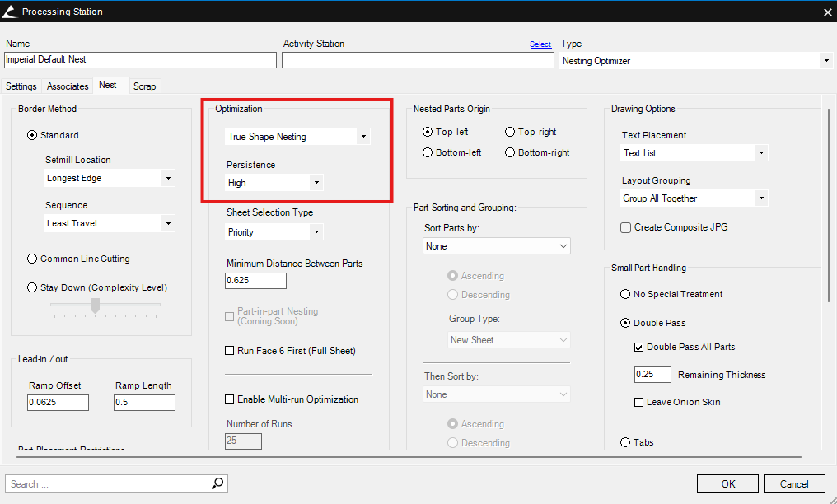The width and height of the screenshot is (837, 504).
Task: Toggle Create Composite JPG checkbox
Action: (626, 227)
